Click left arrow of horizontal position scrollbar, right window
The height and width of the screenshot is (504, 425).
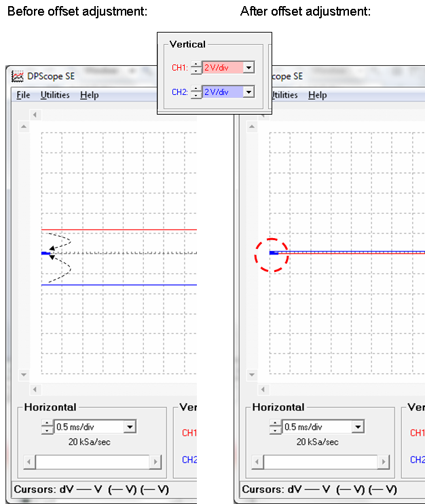point(257,462)
